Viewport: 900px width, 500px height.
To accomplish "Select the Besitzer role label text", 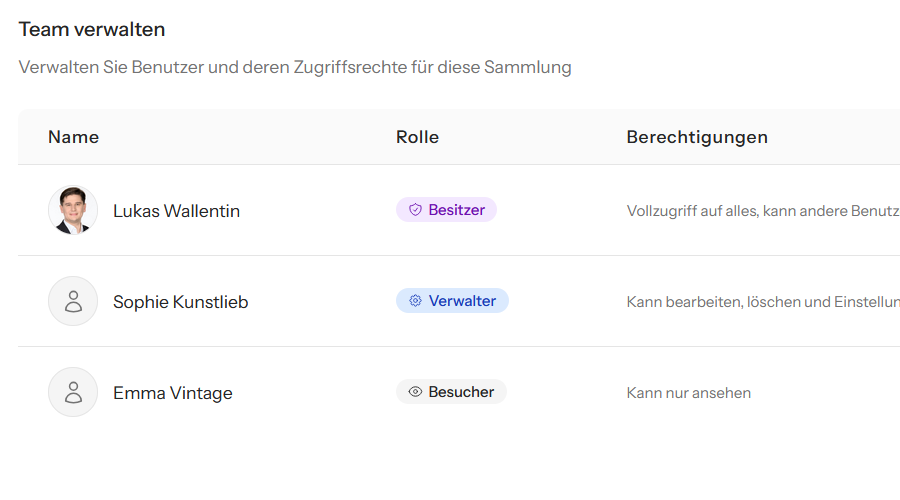I will (x=457, y=210).
